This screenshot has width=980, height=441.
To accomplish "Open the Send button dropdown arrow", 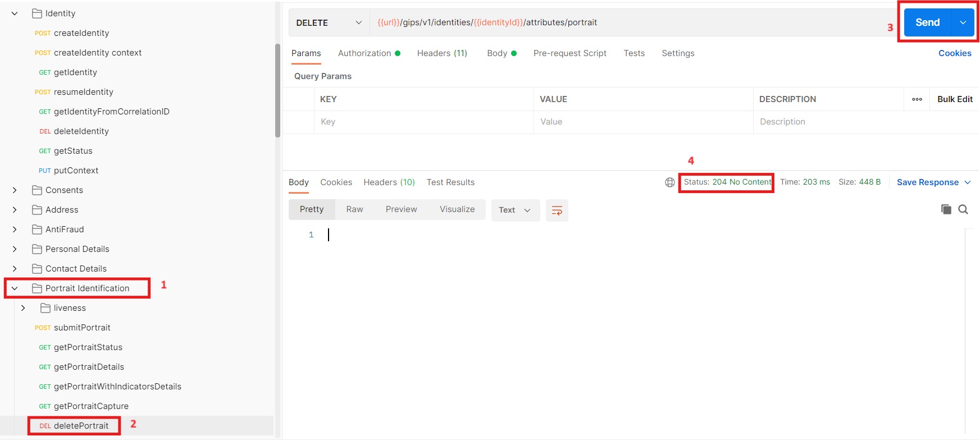I will (963, 22).
